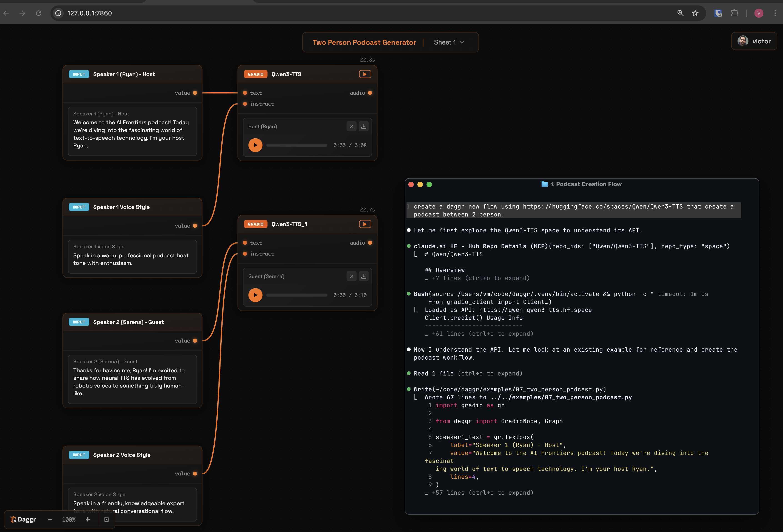Download the Host (Ryan) audio file

pos(364,126)
